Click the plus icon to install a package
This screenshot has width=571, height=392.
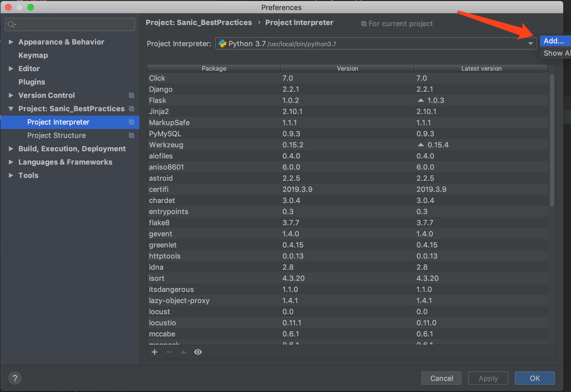(x=155, y=352)
